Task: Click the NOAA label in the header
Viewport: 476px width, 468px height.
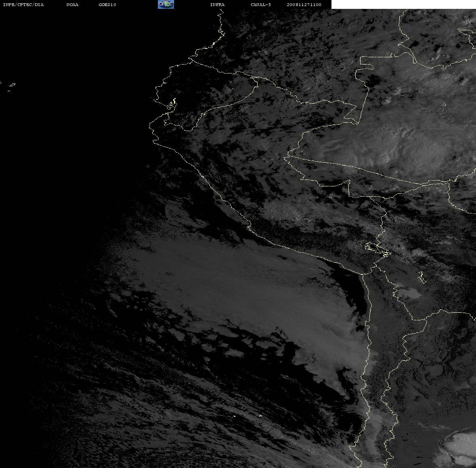Action: [72, 4]
